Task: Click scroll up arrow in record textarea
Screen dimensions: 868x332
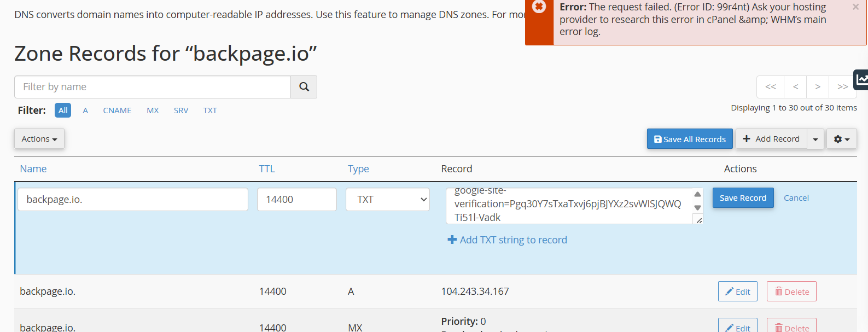Action: tap(697, 194)
